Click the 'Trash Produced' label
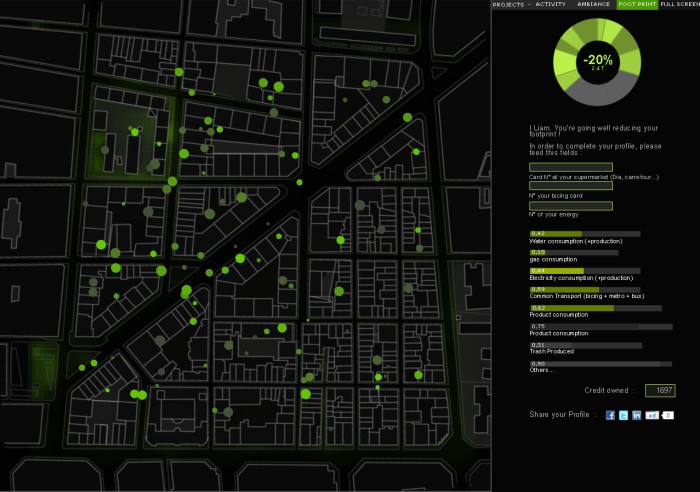The width and height of the screenshot is (700, 492). pos(551,351)
